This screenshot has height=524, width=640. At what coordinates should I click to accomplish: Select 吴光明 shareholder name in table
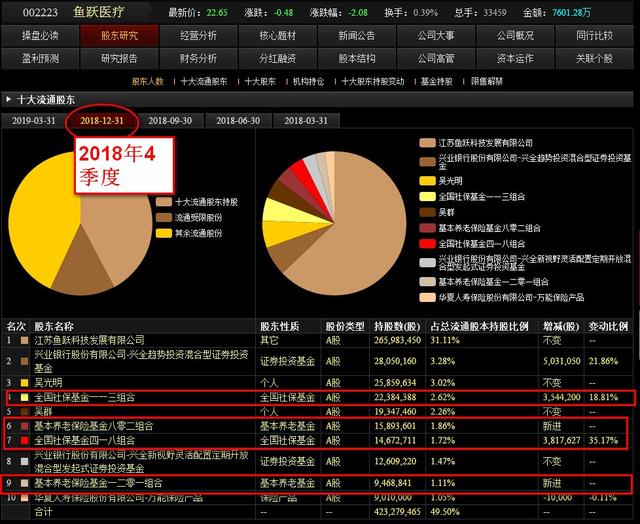pyautogui.click(x=48, y=383)
